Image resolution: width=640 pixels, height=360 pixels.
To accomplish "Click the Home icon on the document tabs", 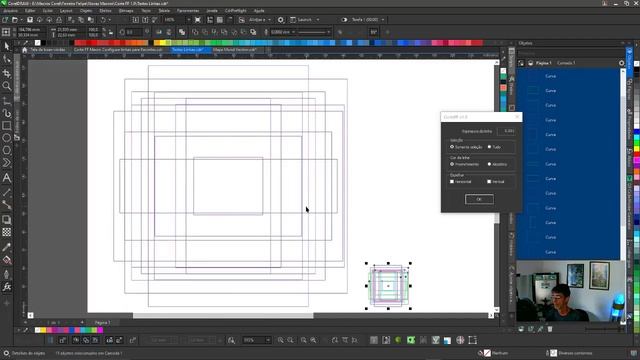I will (24, 50).
